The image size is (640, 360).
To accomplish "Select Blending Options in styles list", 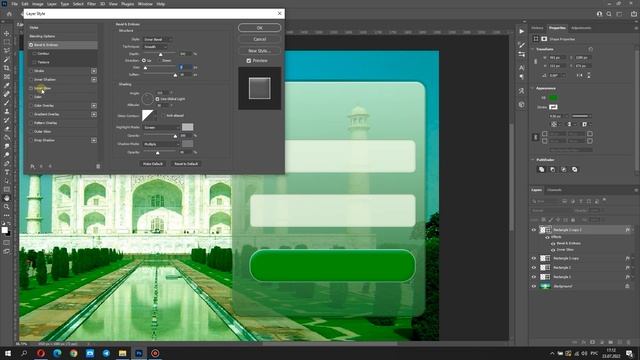I will pyautogui.click(x=42, y=36).
